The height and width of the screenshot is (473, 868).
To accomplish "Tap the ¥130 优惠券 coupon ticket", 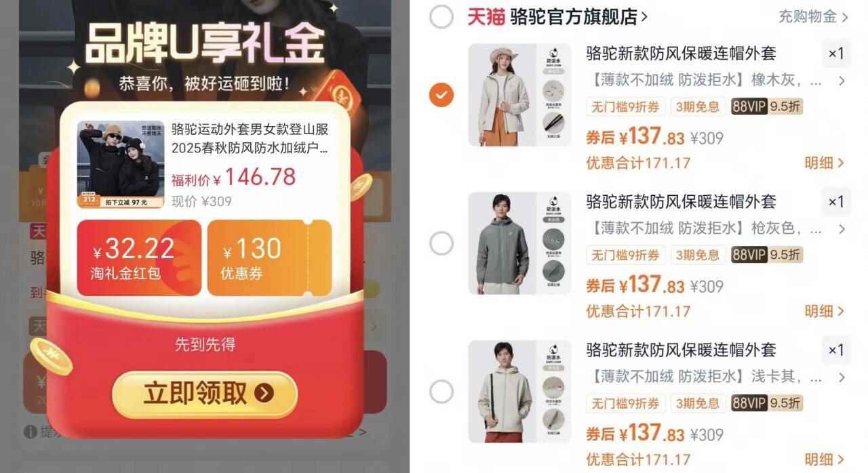I will (x=269, y=258).
